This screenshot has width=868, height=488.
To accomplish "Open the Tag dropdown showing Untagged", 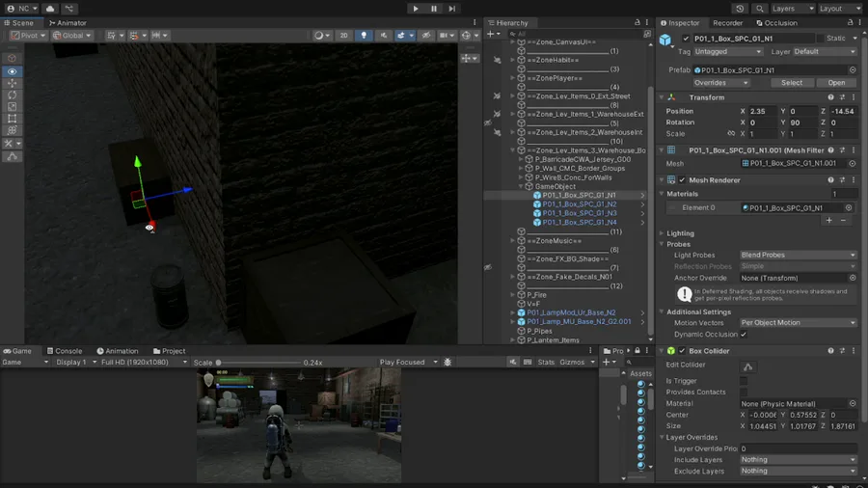I will (x=727, y=51).
